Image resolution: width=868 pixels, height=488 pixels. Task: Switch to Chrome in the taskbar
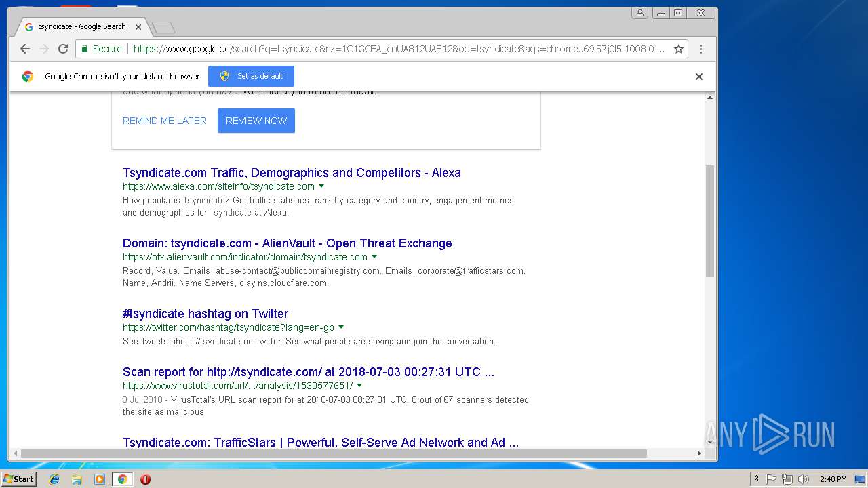(122, 479)
